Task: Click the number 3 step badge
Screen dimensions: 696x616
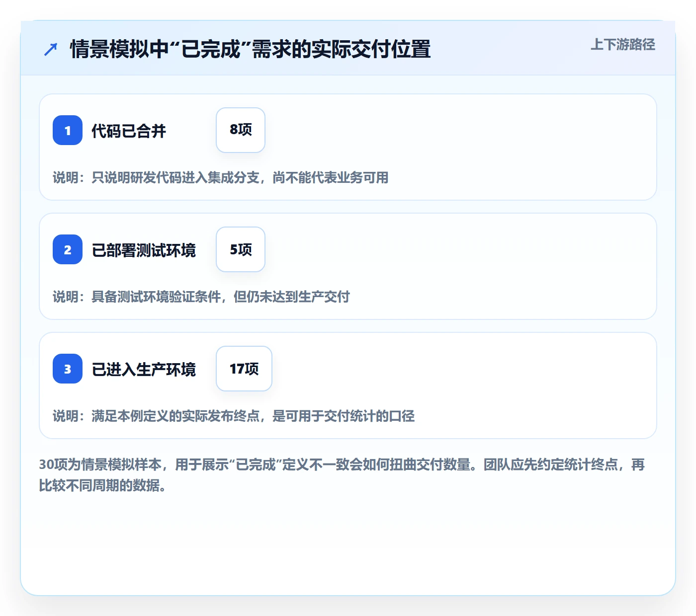Action: point(68,369)
